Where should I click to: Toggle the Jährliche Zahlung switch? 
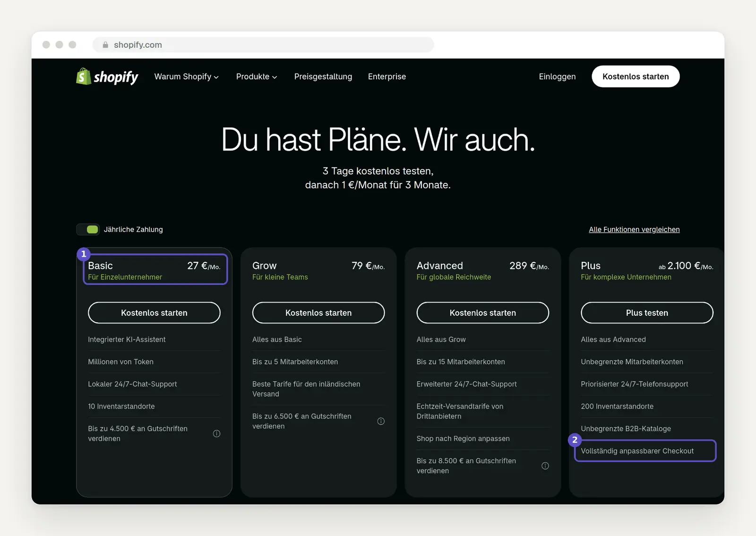click(88, 229)
